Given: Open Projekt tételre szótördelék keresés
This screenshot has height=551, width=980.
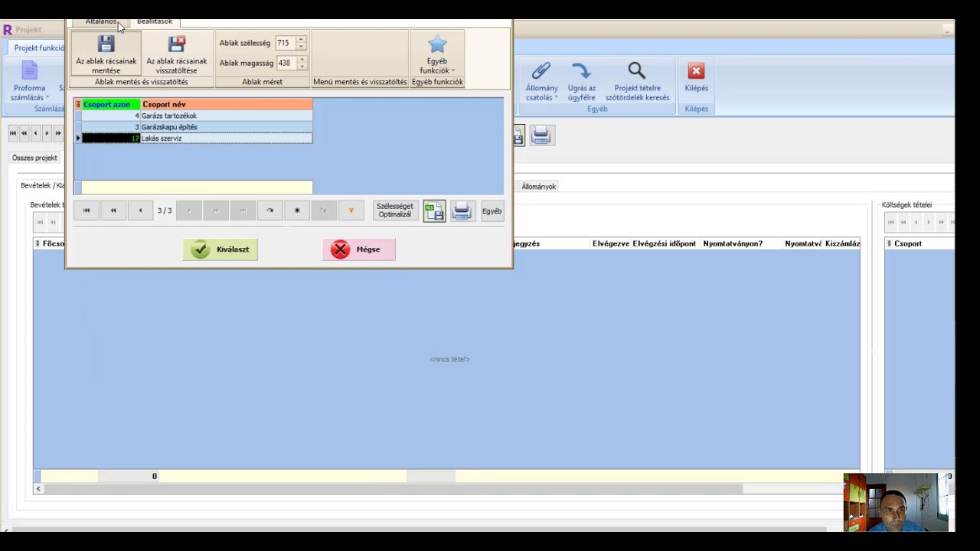Looking at the screenshot, I should coord(637,83).
